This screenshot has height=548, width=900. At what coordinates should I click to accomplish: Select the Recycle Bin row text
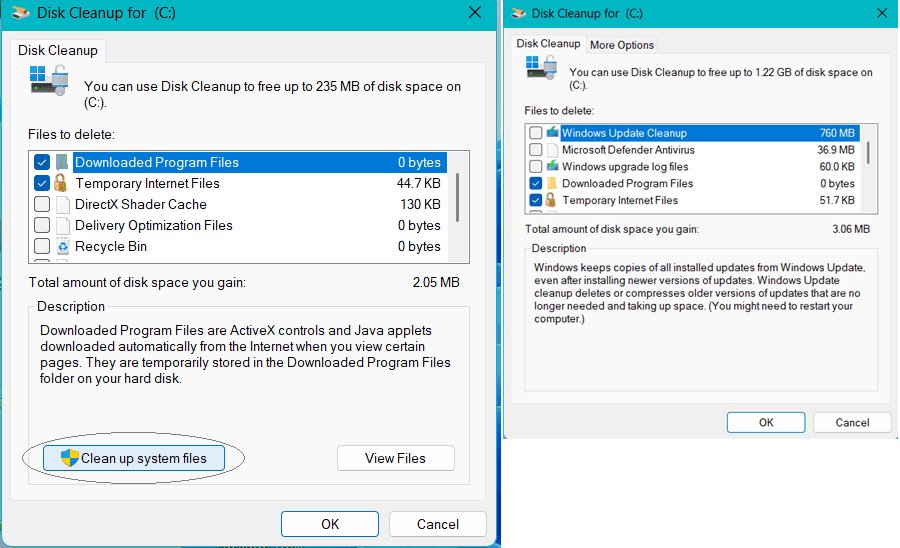(111, 247)
